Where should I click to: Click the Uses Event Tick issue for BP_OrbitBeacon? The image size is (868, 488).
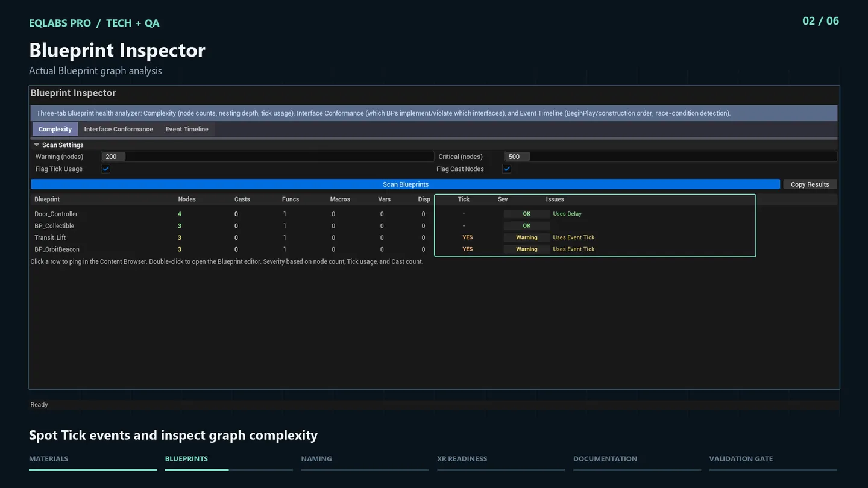click(x=574, y=249)
